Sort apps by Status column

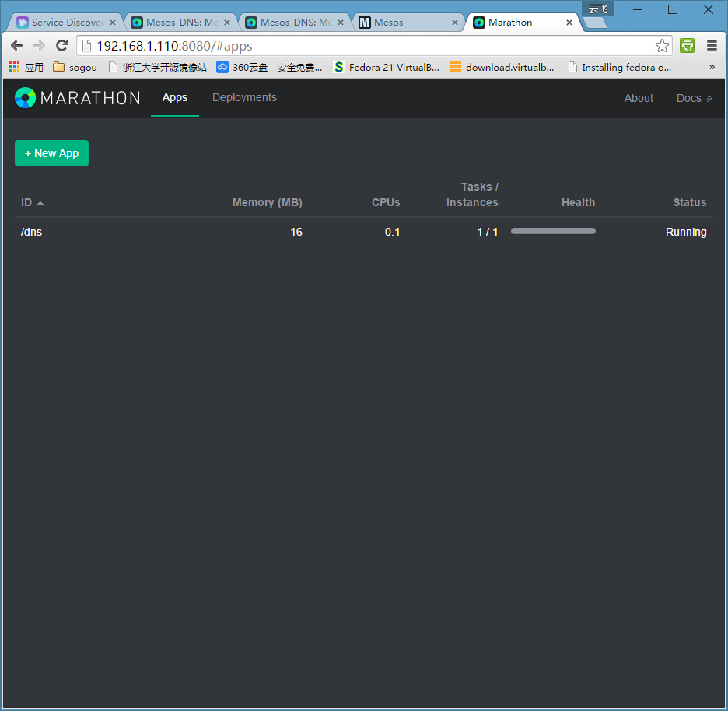coord(690,202)
